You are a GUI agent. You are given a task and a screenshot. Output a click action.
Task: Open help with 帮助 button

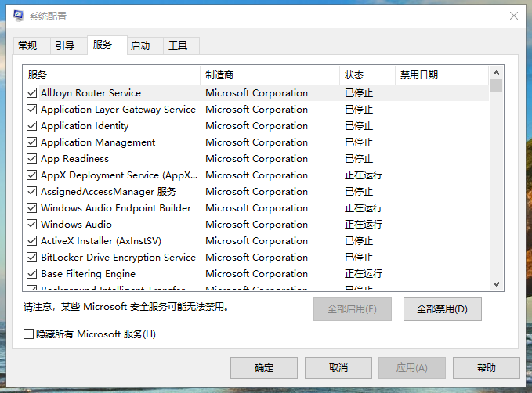coord(487,368)
